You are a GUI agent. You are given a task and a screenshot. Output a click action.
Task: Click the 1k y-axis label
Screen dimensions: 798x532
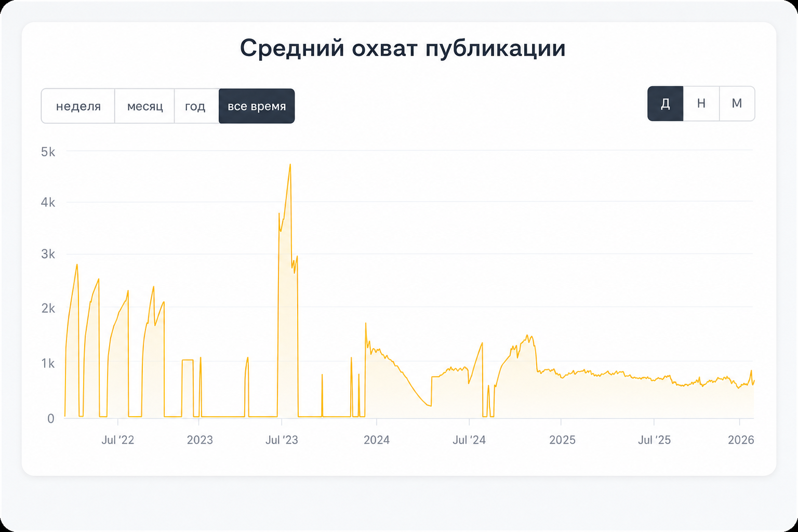[48, 364]
